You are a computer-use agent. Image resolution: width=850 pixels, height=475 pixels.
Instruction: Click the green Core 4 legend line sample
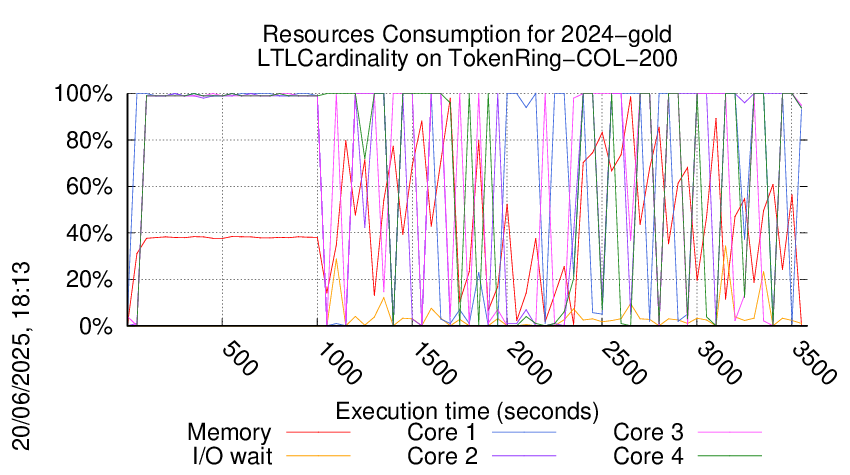(730, 456)
